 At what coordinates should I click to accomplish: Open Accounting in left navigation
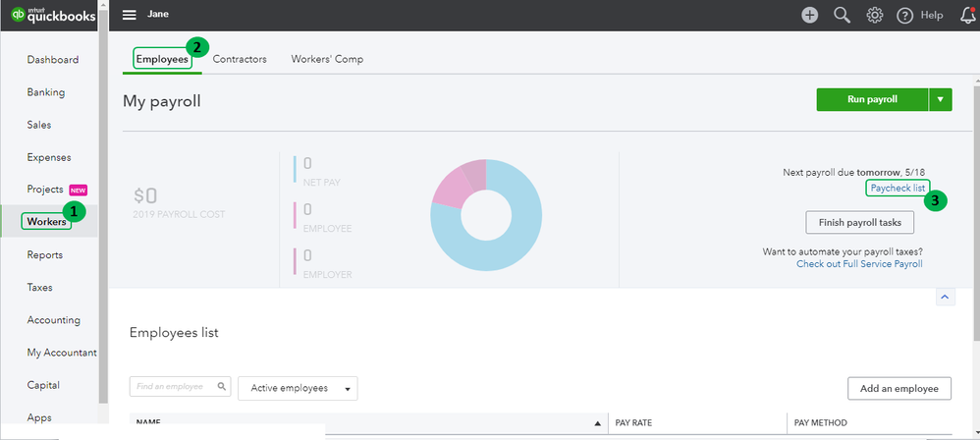(x=53, y=319)
